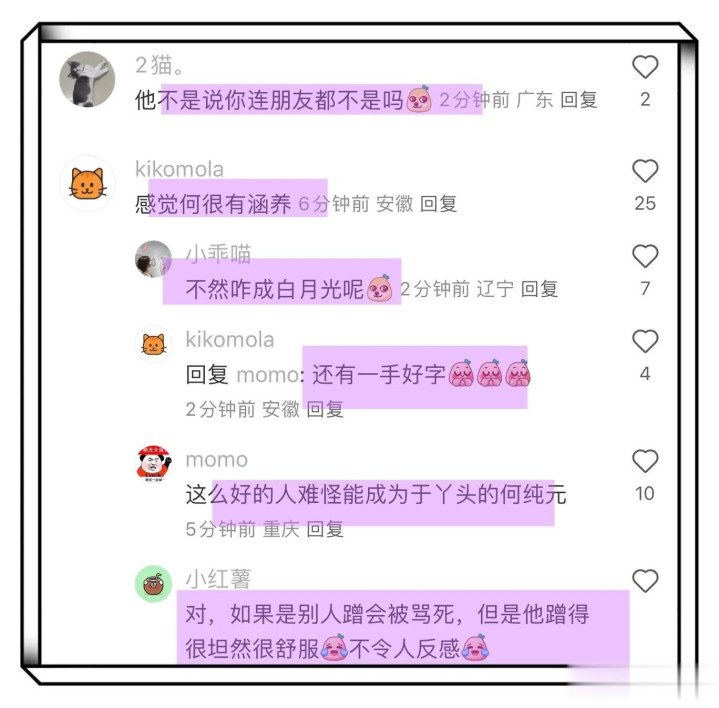Screen dimensions: 719x708
Task: Reply to 小乖喵's comment from 辽宁
Action: (539, 289)
